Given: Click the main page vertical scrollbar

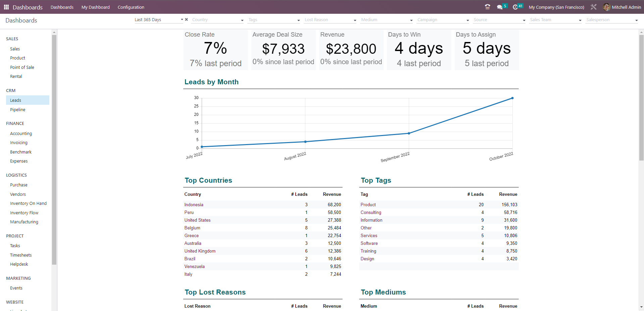Looking at the screenshot, I should pos(641,101).
